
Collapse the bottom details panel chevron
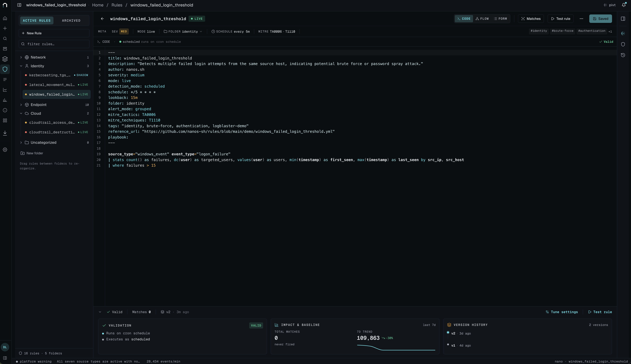coord(100,312)
